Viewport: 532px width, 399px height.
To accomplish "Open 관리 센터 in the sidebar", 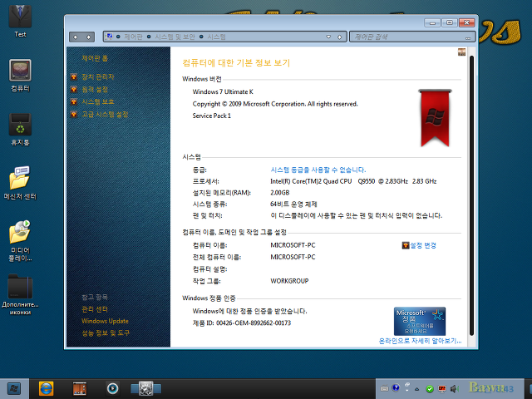I will point(95,309).
